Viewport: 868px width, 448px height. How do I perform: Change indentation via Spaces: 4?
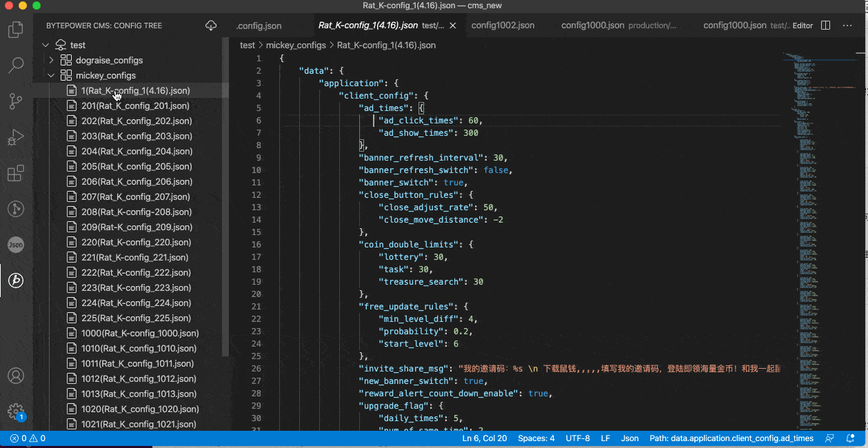click(x=536, y=438)
